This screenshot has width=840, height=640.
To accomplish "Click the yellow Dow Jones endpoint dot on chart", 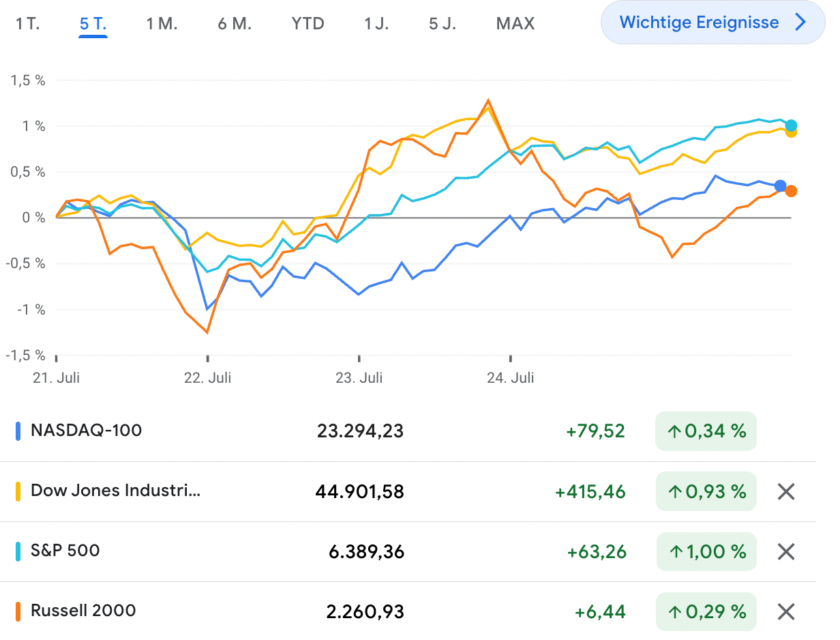I will click(791, 131).
